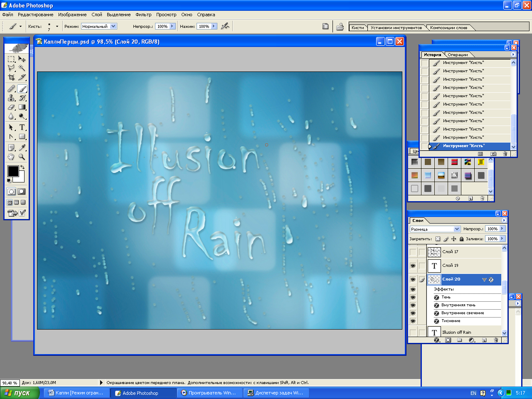Screen dimensions: 532x399
Task: Open Brush preset picker dropdown
Action: (x=57, y=26)
